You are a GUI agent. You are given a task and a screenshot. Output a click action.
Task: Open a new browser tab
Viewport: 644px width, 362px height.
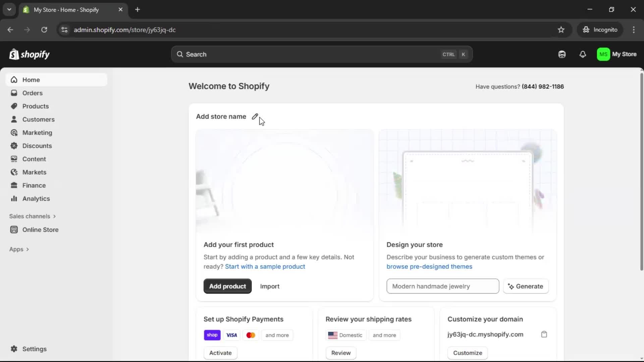point(138,10)
